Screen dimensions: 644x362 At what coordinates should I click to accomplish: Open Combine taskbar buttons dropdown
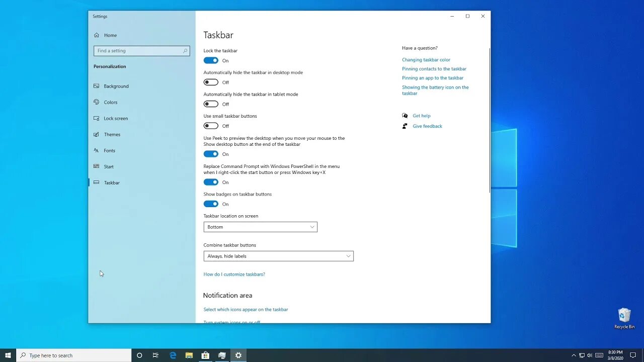(278, 256)
